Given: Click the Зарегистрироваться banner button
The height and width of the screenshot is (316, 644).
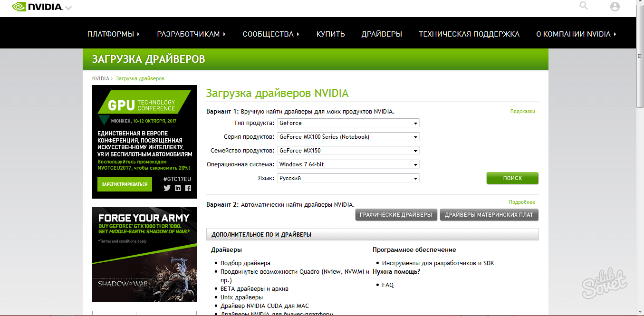Looking at the screenshot, I should 125,184.
